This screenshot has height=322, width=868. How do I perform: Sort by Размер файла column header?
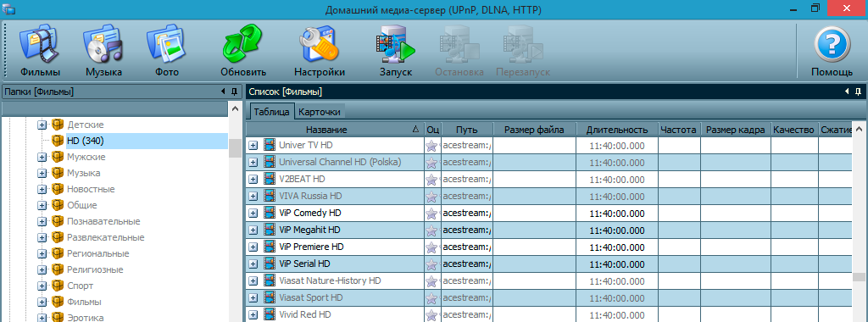coord(534,130)
